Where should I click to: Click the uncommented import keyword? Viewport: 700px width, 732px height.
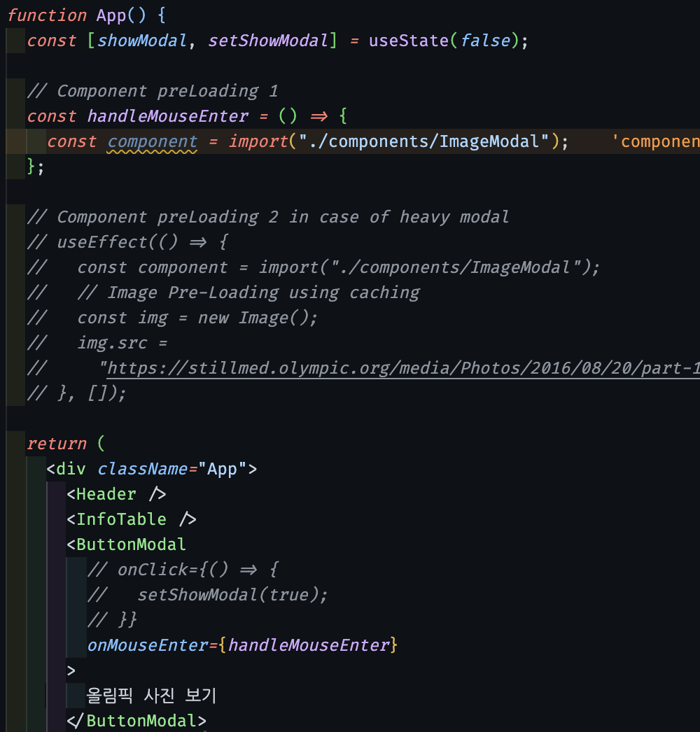click(258, 141)
